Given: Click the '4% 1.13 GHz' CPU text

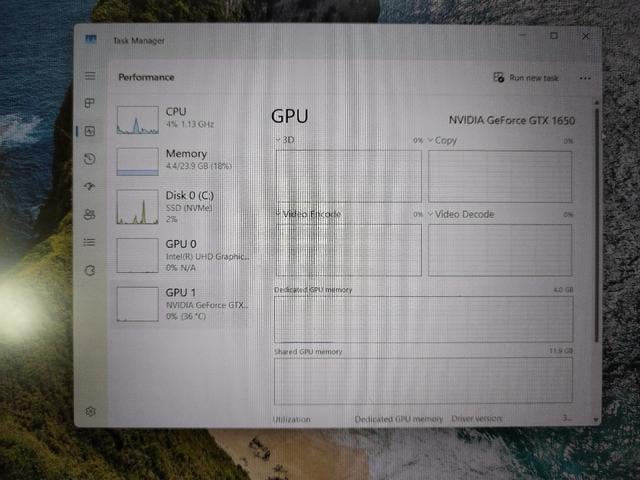Looking at the screenshot, I should point(190,124).
